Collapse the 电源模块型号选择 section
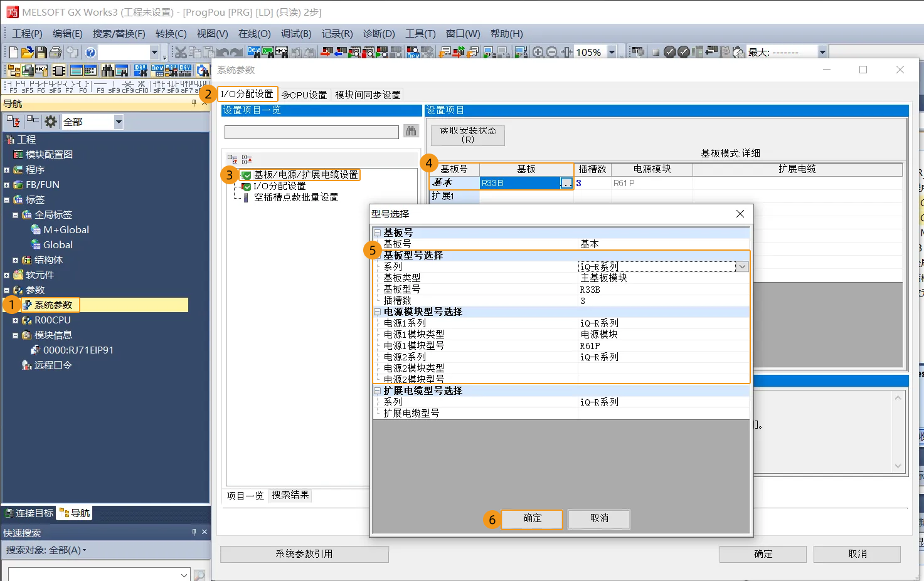924x581 pixels. (x=378, y=311)
